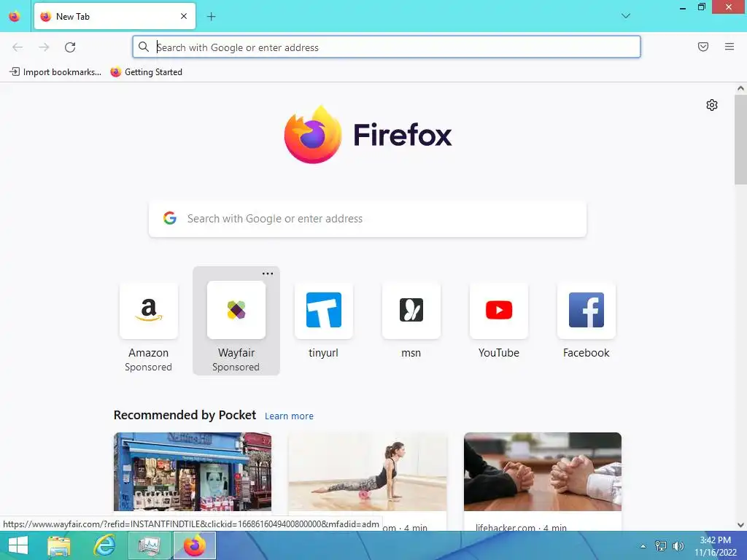
Task: Reload the current page
Action: coord(70,47)
